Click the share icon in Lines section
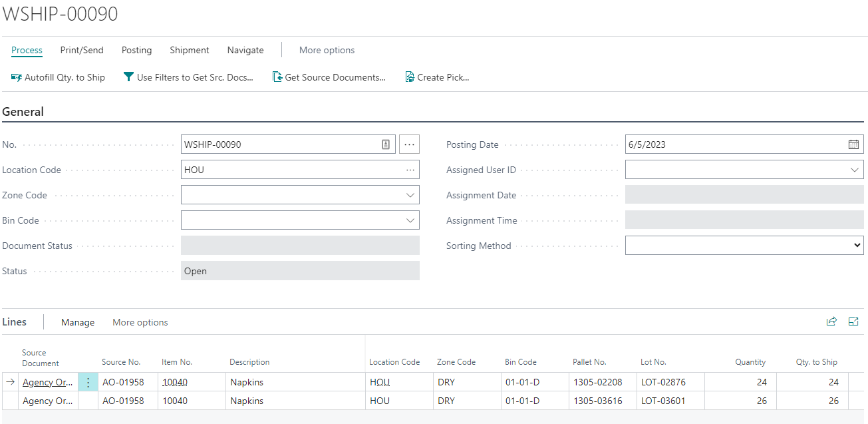Screen dimensions: 868x424 pos(831,322)
